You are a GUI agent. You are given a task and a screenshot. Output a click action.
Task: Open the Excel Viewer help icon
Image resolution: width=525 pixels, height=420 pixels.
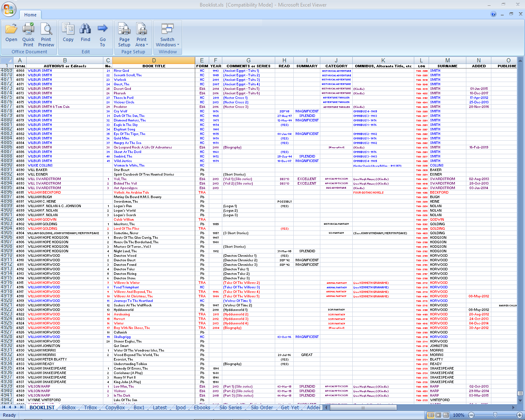493,14
